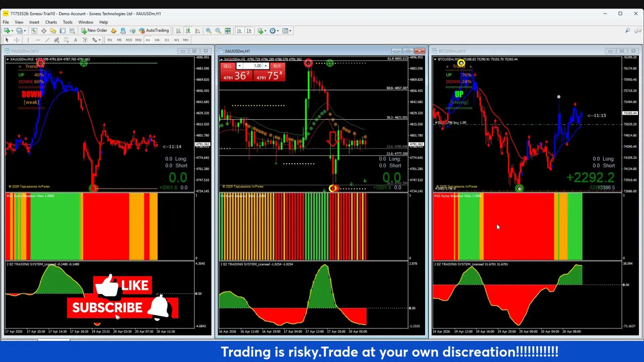Open the Market Watch panel icon
This screenshot has height=362, width=644.
point(34,31)
